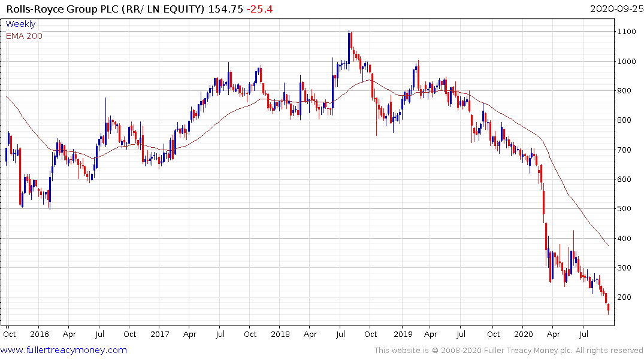Click the EMA 200 legend label
The image size is (644, 359).
(24, 36)
